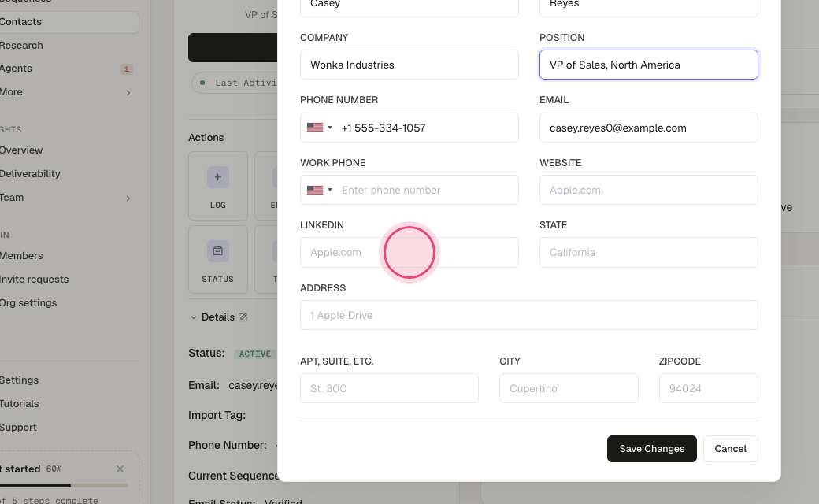Click the LOG action plus icon
Screen dimensions: 819x504
coord(218,177)
